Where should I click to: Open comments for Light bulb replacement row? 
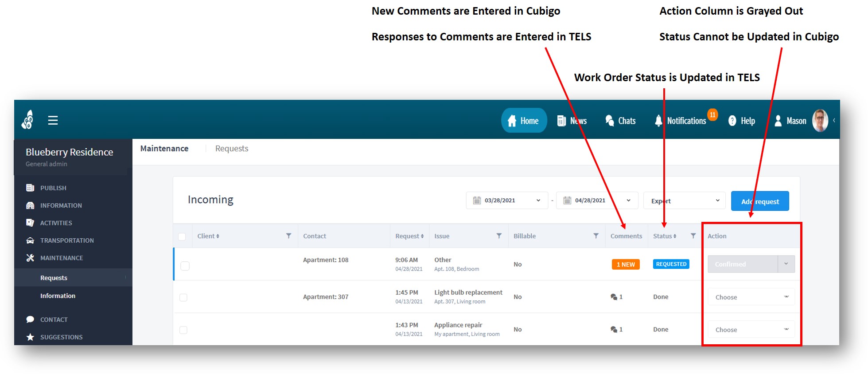tap(616, 297)
